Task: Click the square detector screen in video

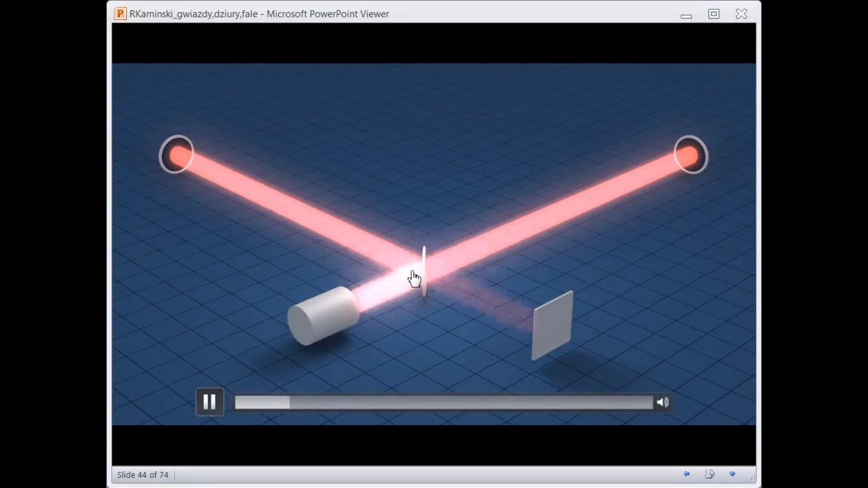Action: click(552, 326)
